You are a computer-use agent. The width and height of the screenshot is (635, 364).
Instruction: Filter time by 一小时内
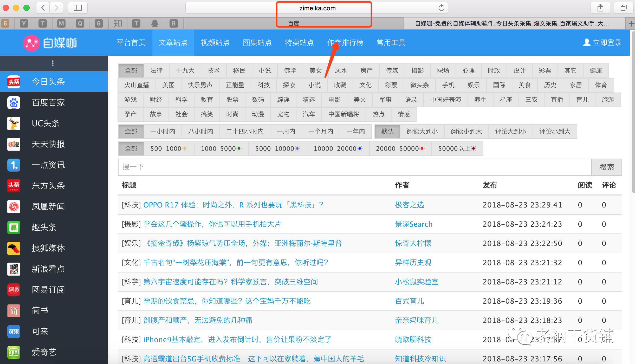tap(163, 131)
